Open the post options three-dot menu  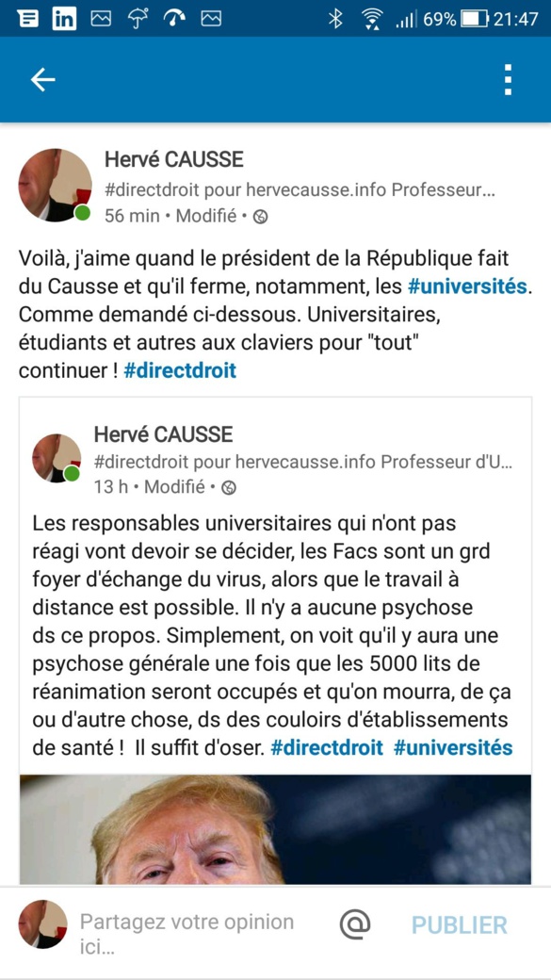pos(510,79)
